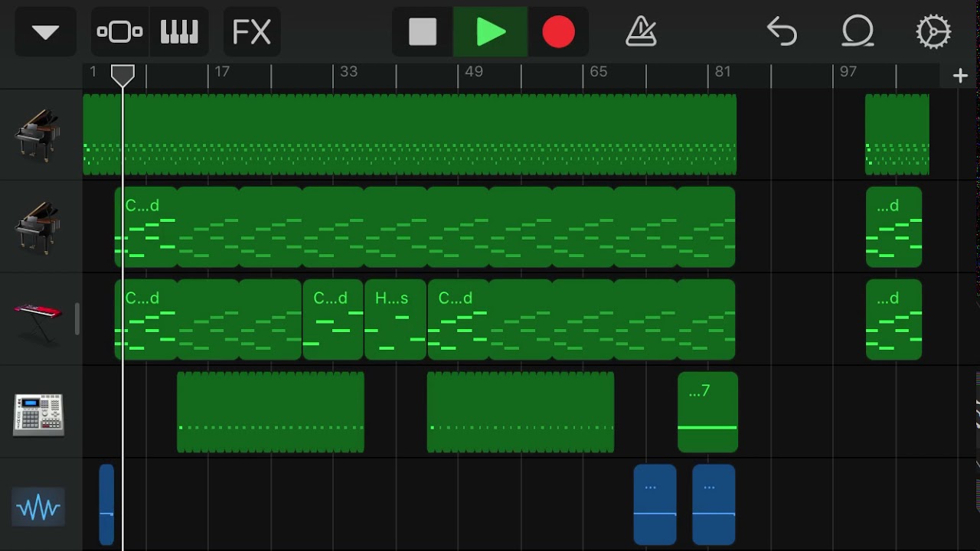Select the '...d' region on keyboard track
The image size is (980, 551).
893,320
